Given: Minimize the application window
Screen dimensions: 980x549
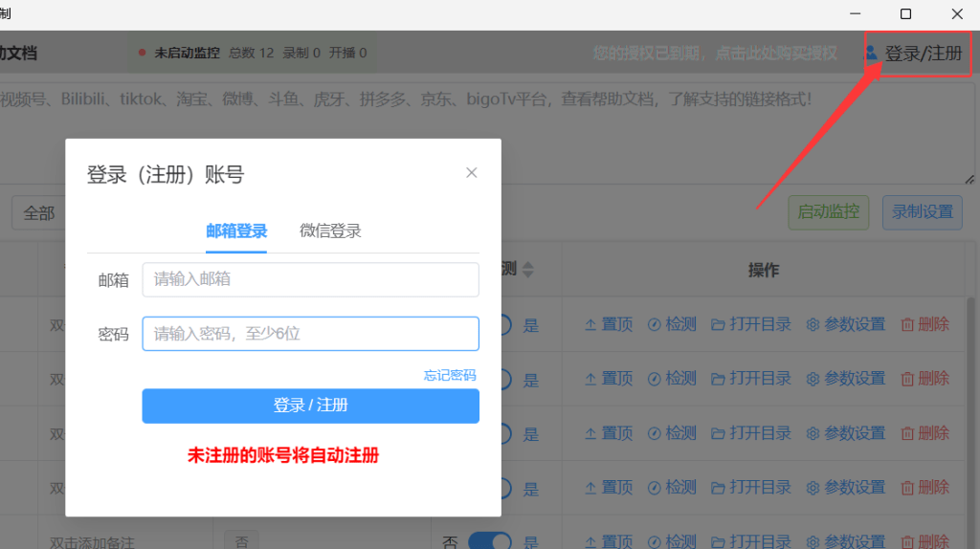Looking at the screenshot, I should [x=855, y=13].
